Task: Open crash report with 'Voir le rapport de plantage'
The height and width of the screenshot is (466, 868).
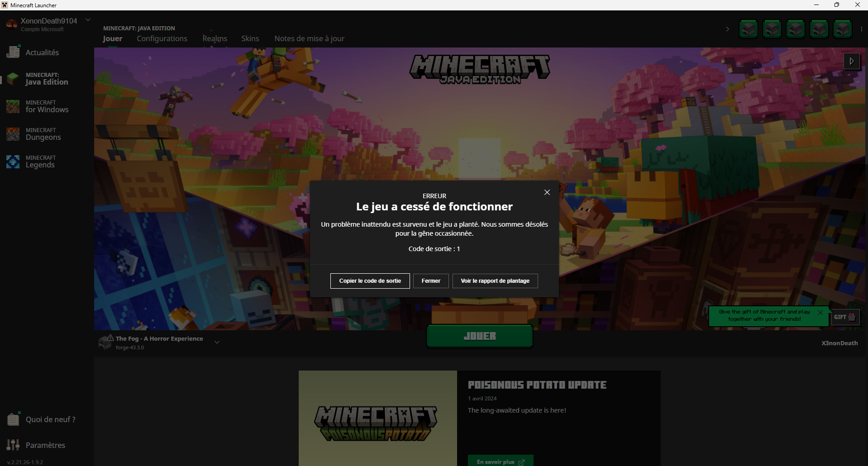Action: (x=495, y=281)
